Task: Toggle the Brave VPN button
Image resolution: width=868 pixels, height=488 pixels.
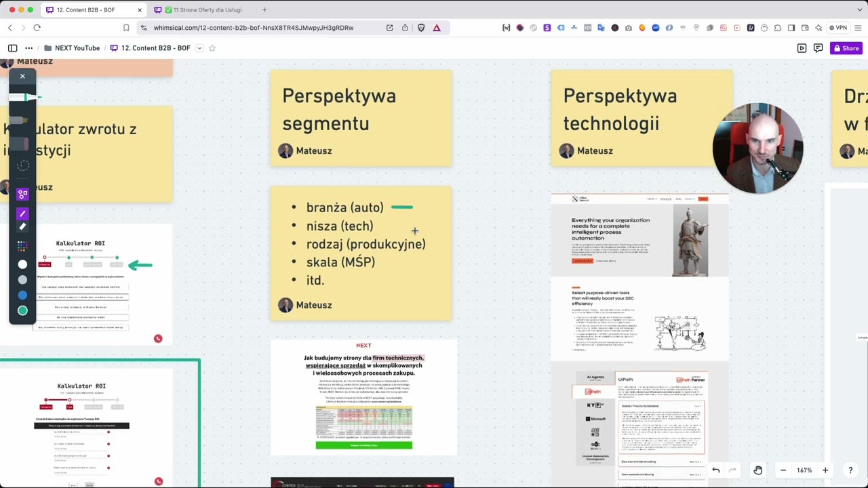Action: tap(838, 28)
